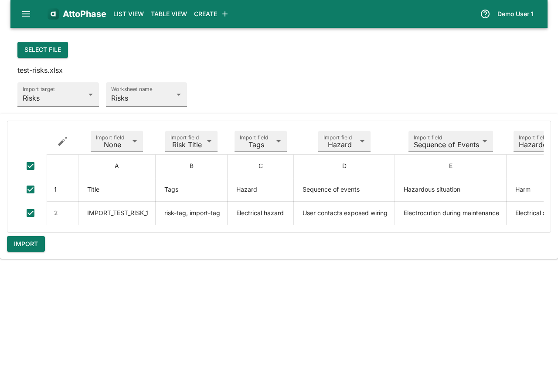Uncheck row 2 containing IMPORT_TEST_RISK_1

30,213
